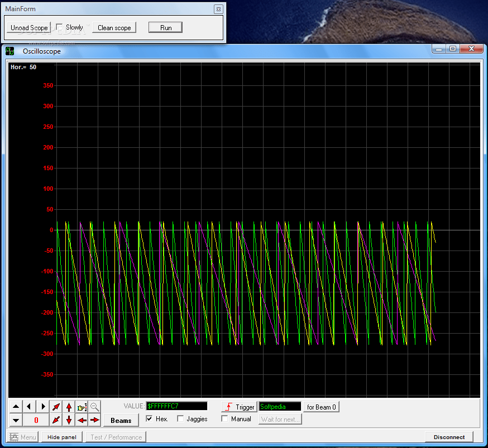Click the red up arrow to shift trace
This screenshot has height=448, width=488.
coord(68,407)
